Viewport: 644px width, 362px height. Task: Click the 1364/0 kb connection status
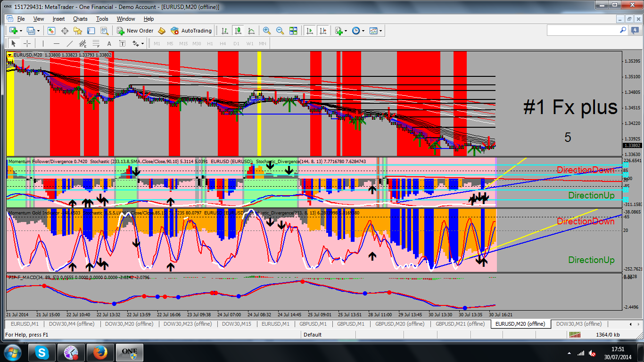608,335
